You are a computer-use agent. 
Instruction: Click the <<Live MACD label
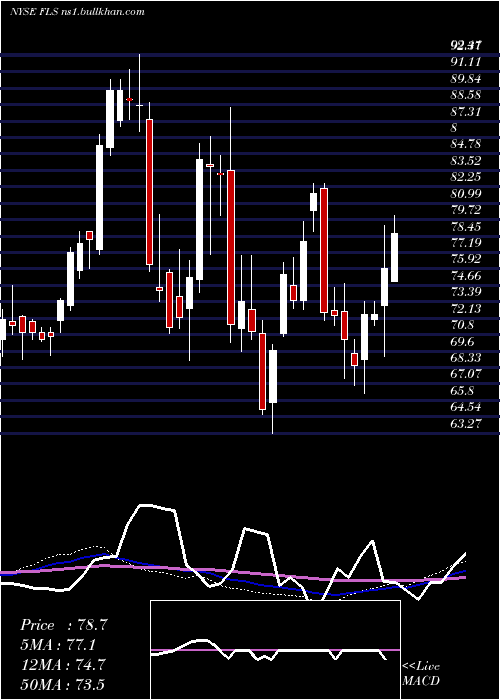tap(421, 673)
